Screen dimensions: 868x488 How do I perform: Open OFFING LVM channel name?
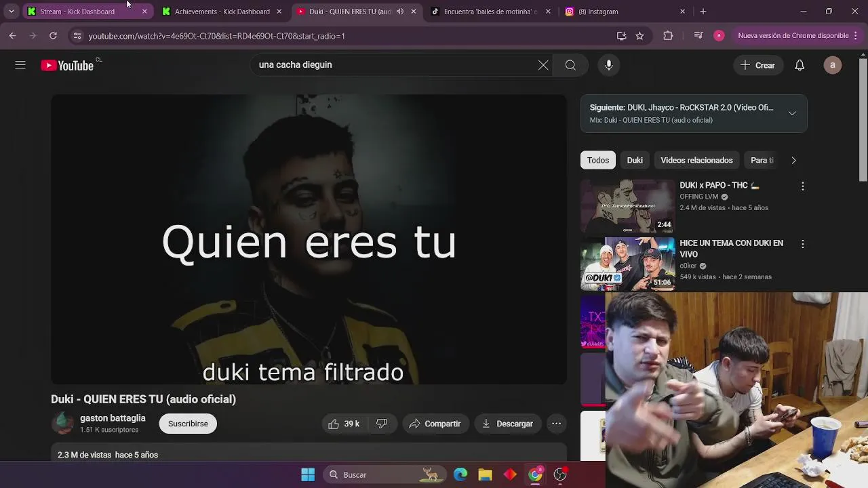(x=698, y=197)
